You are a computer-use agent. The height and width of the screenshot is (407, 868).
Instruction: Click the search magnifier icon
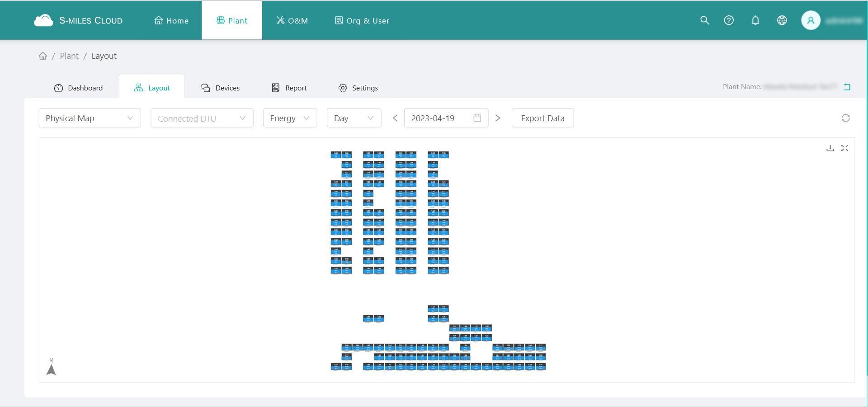(704, 20)
